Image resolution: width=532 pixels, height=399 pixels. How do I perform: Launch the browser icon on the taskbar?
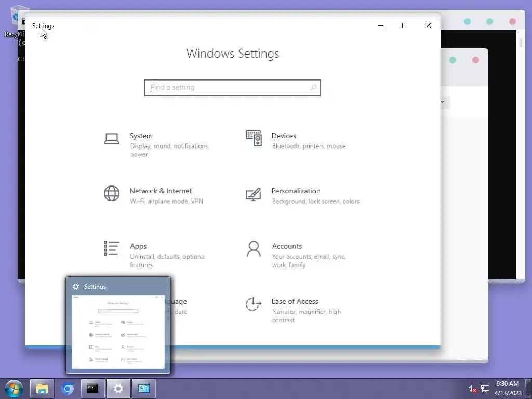pos(67,389)
